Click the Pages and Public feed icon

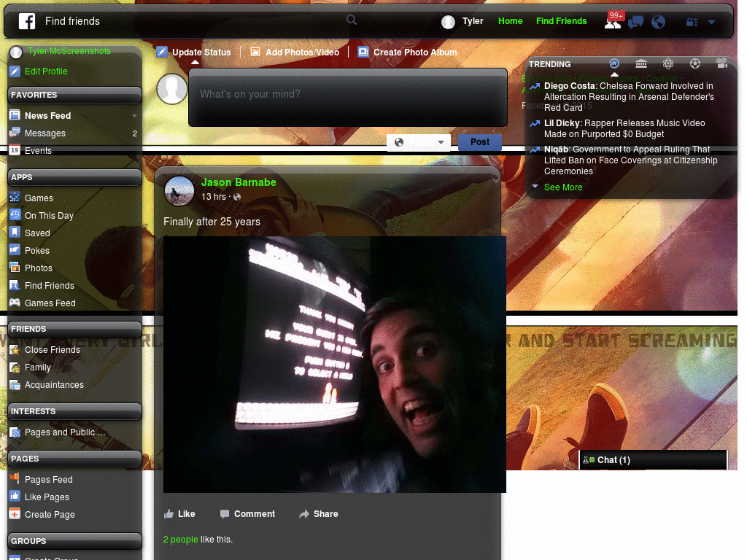pyautogui.click(x=15, y=432)
